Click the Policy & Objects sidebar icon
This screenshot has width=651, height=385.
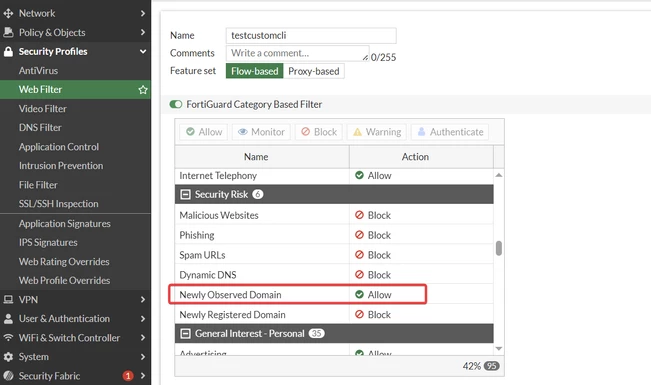pyautogui.click(x=8, y=32)
